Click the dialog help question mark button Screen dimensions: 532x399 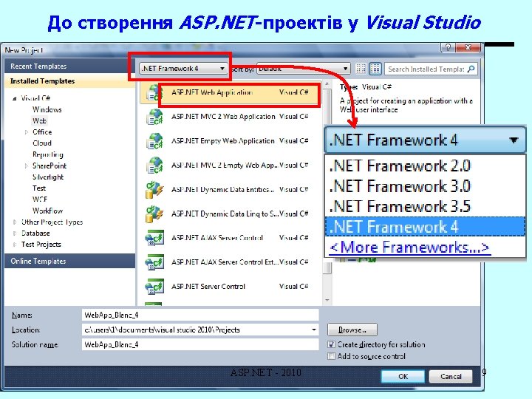tap(448, 47)
